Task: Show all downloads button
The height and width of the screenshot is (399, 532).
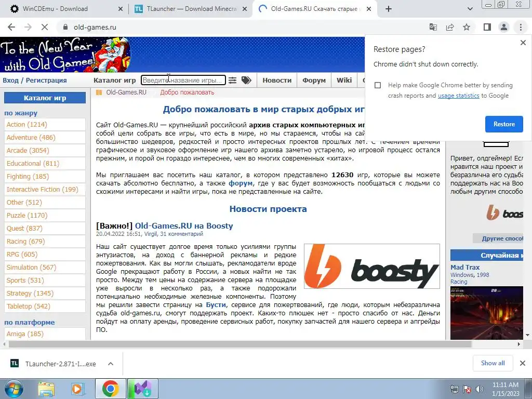Action: (x=493, y=363)
